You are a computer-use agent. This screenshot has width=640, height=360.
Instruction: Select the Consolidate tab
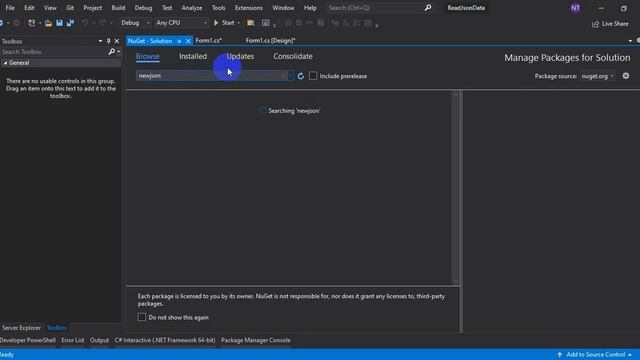293,56
